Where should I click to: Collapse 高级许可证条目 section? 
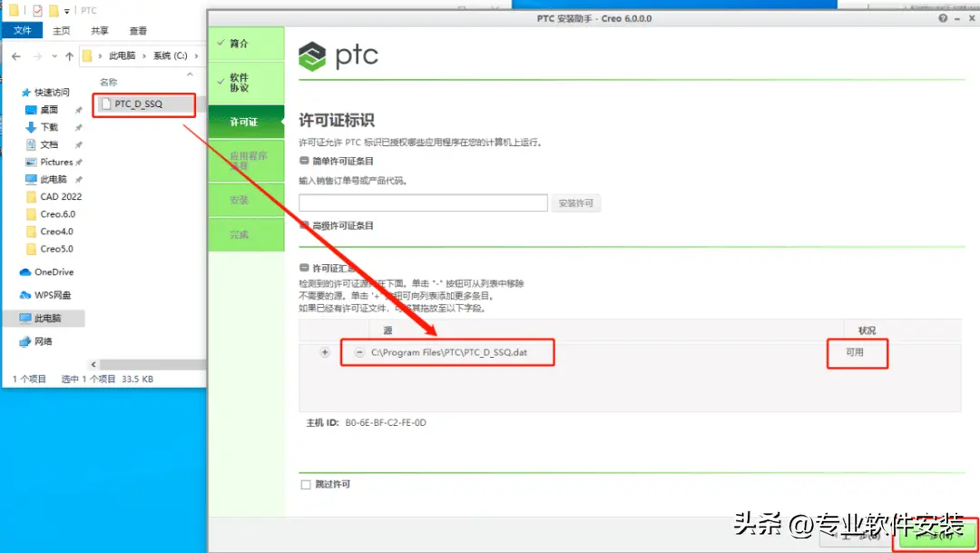click(304, 225)
